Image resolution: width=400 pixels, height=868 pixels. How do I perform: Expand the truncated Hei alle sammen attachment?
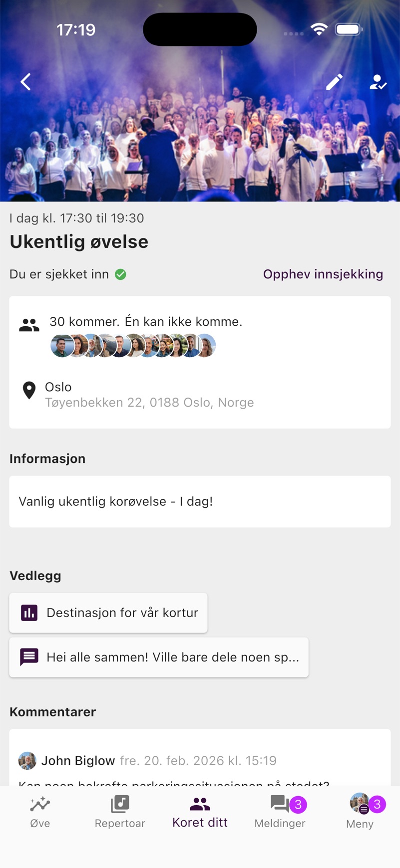159,657
